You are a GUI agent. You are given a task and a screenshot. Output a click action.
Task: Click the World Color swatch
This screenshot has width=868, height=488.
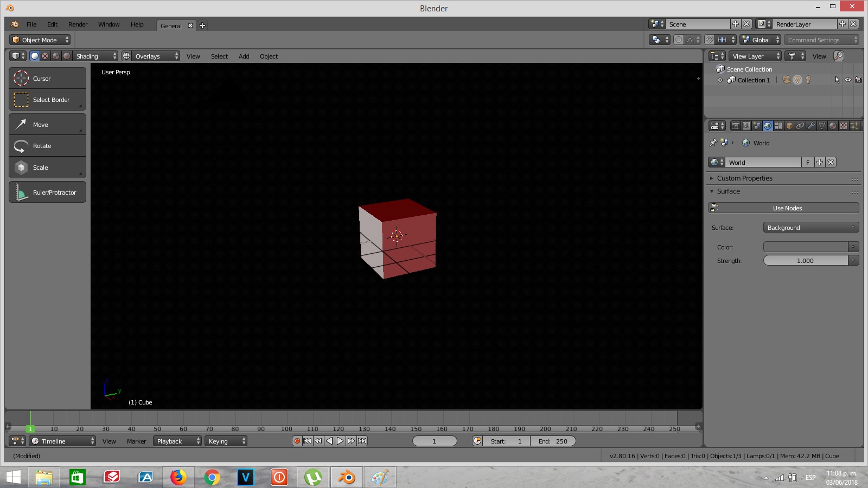[x=806, y=247]
